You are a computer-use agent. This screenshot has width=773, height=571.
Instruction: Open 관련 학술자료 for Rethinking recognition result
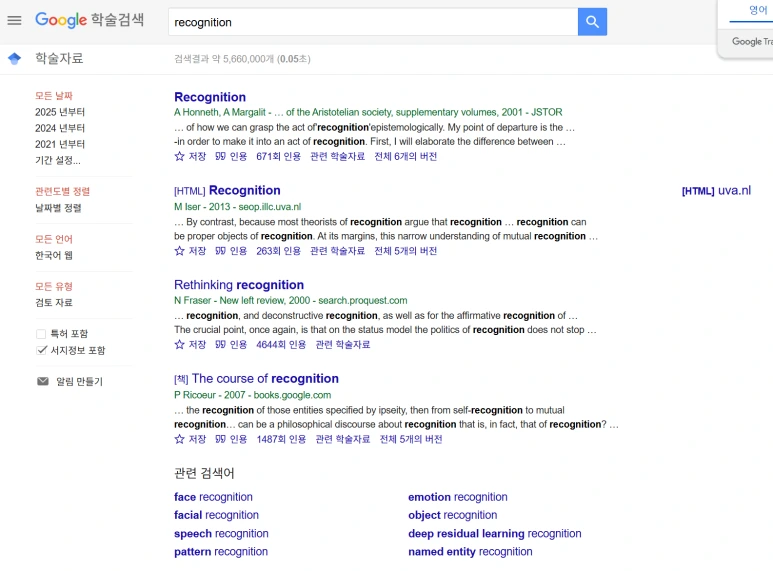343,344
